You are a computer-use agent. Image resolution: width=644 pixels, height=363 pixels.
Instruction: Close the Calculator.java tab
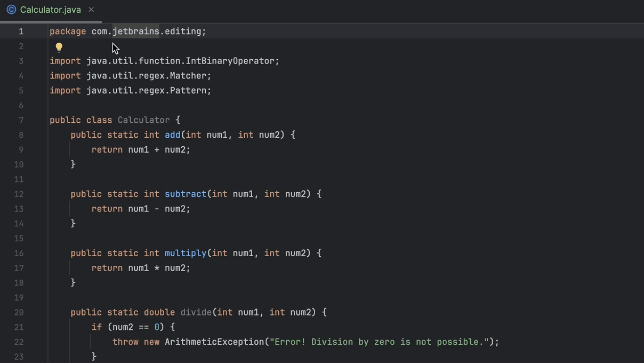coord(91,9)
